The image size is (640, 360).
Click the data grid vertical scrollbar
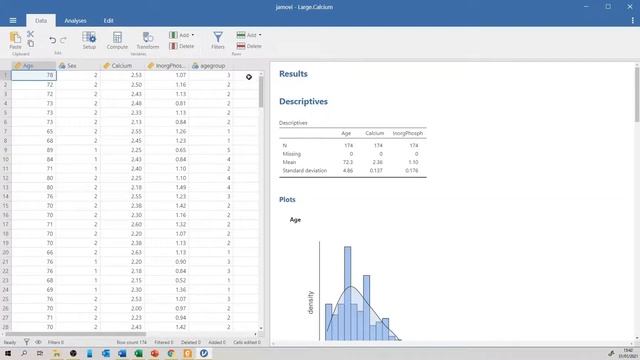tap(261, 93)
